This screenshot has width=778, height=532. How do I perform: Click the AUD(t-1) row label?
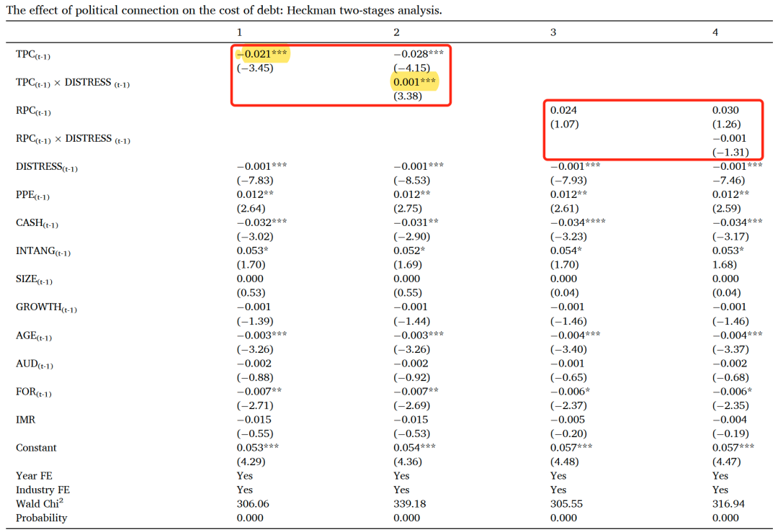[x=35, y=364]
